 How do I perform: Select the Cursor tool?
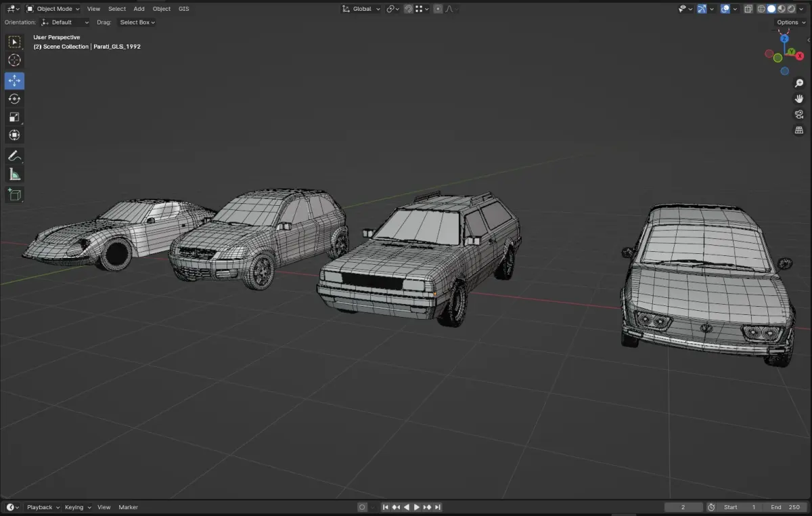[x=14, y=60]
